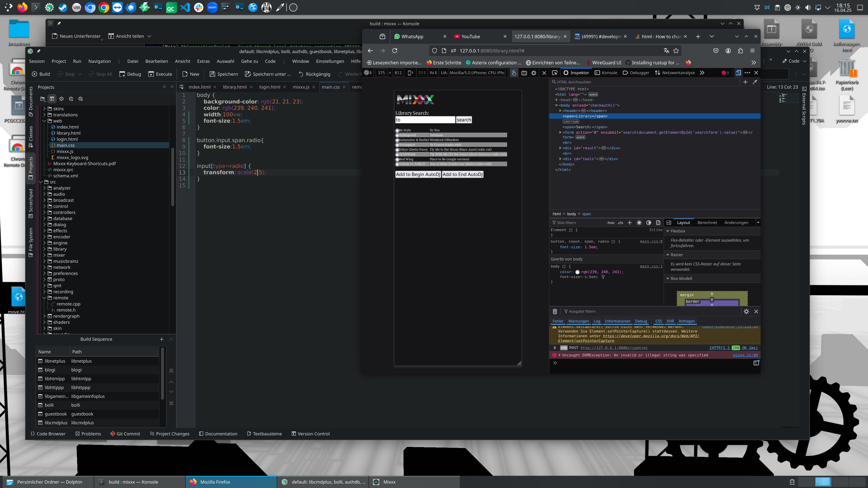Viewport: 868px width, 488px height.
Task: Click Add to End AutoDJ button
Action: click(462, 174)
